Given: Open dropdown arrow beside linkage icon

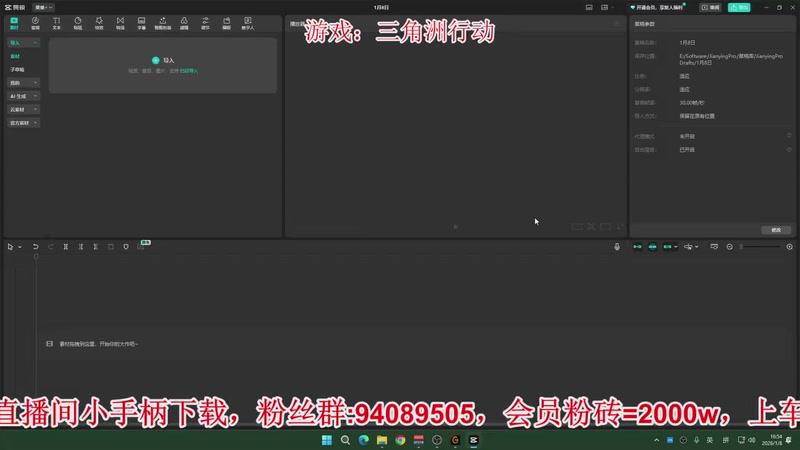Looking at the screenshot, I should click(x=676, y=247).
